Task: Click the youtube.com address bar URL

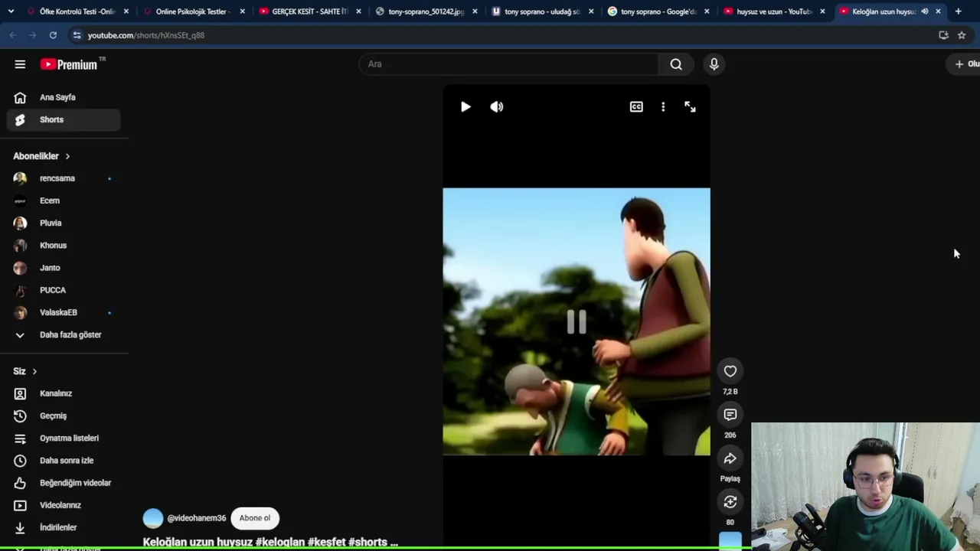Action: 146,35
